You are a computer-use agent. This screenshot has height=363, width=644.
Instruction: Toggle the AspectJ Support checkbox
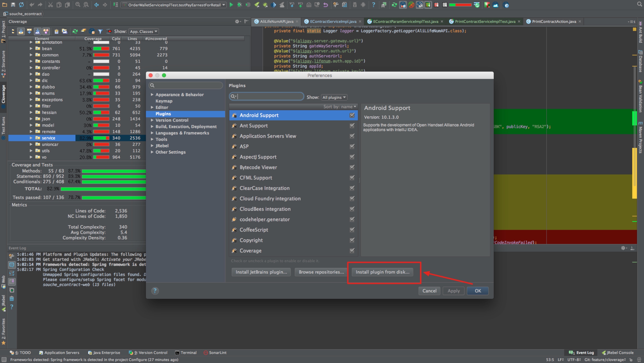pyautogui.click(x=352, y=157)
